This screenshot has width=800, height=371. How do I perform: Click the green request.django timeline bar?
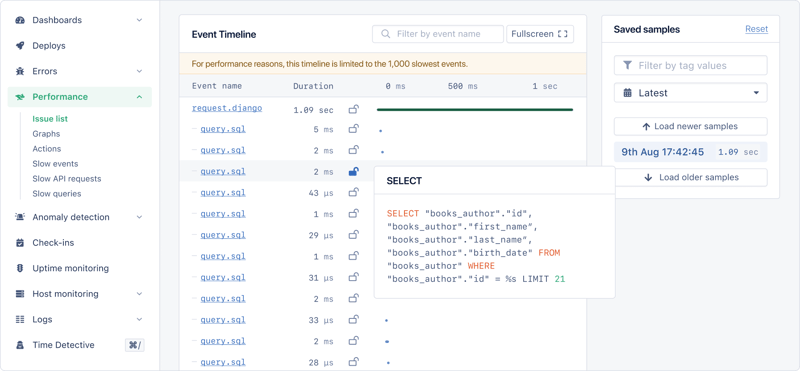474,109
